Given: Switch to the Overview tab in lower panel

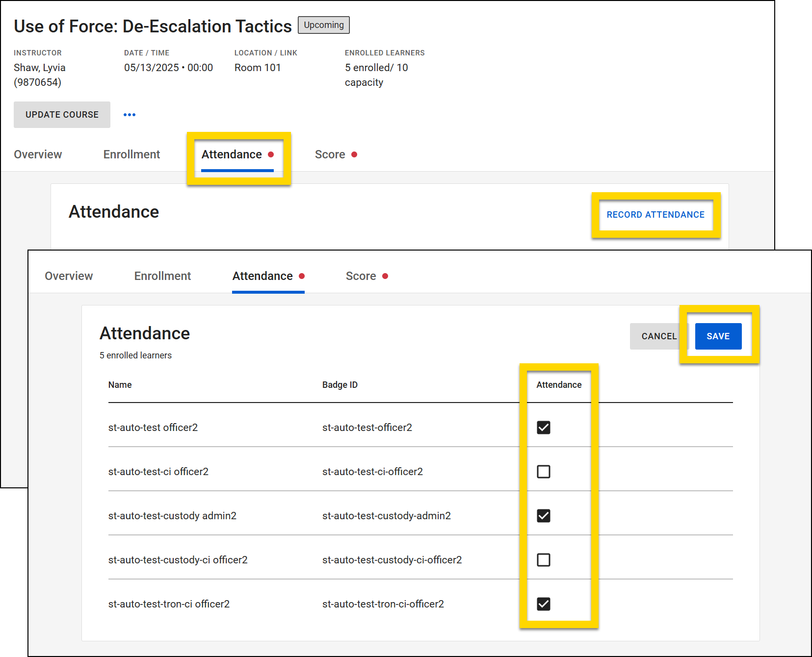Looking at the screenshot, I should tap(68, 276).
